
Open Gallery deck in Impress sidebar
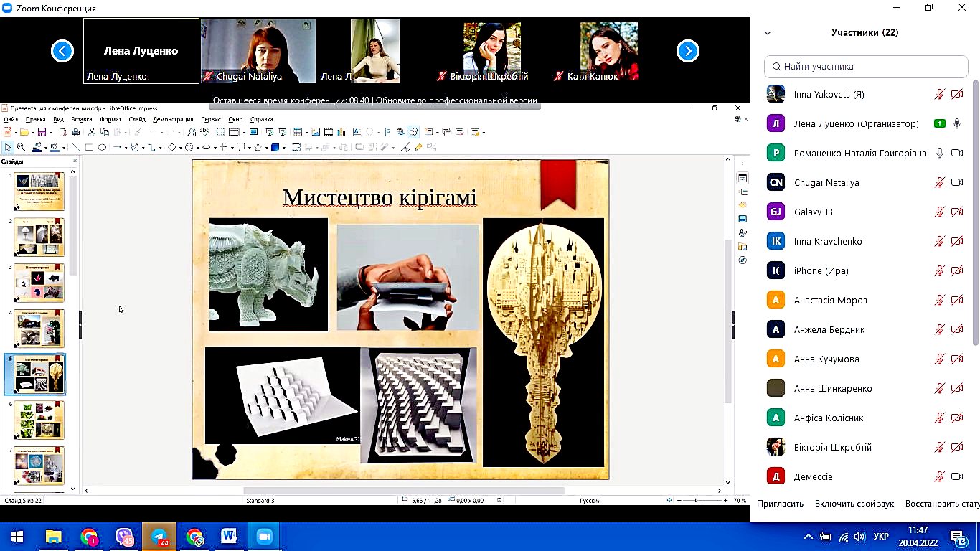point(743,246)
